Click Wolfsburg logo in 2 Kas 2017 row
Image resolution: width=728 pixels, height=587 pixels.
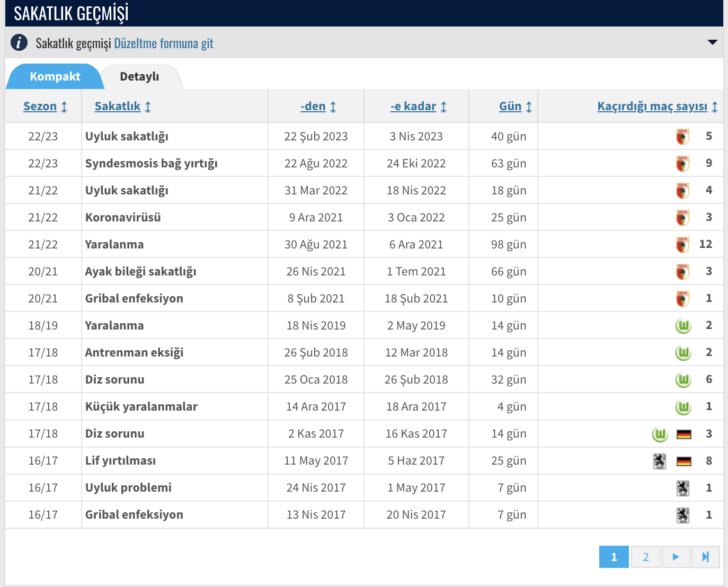click(x=660, y=434)
